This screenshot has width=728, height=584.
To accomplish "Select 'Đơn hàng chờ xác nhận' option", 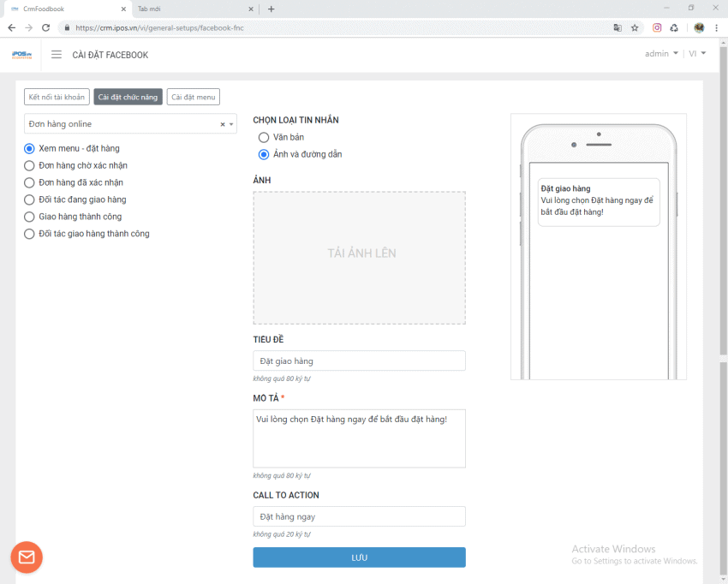I will click(29, 165).
